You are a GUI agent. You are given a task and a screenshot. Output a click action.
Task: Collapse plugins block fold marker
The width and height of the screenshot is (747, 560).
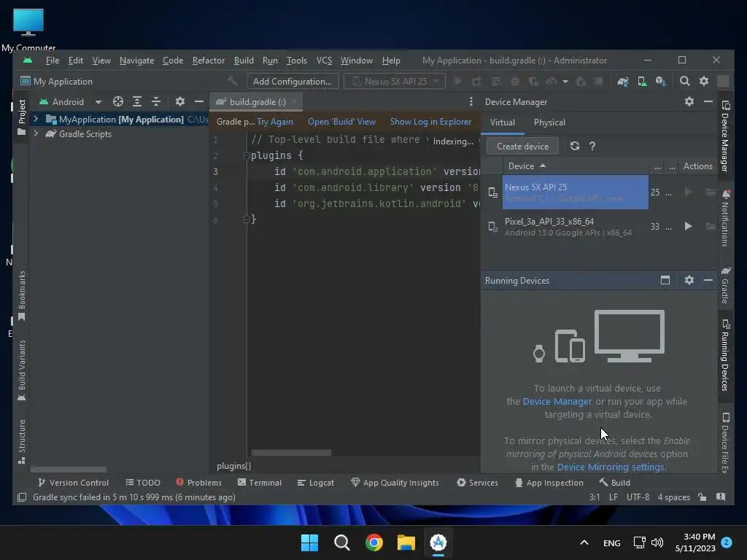(x=247, y=156)
